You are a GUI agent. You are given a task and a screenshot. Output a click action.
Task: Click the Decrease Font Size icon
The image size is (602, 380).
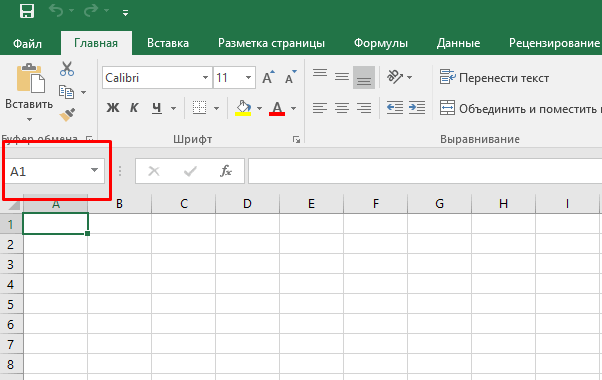click(x=291, y=77)
